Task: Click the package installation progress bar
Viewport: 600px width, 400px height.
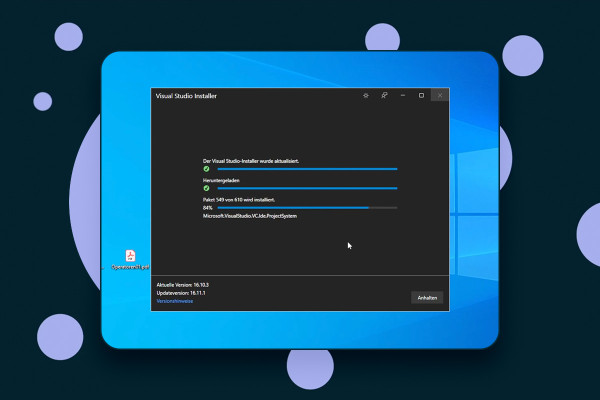Action: pos(307,208)
